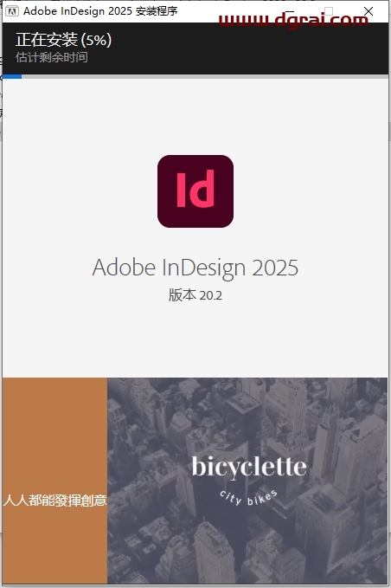Click the installation progress bar
This screenshot has width=391, height=588.
pos(195,76)
